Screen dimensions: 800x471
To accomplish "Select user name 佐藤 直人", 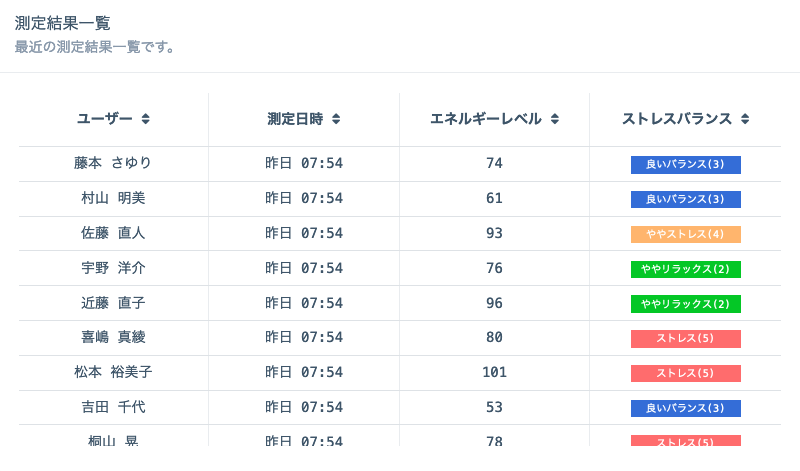I will 113,233.
